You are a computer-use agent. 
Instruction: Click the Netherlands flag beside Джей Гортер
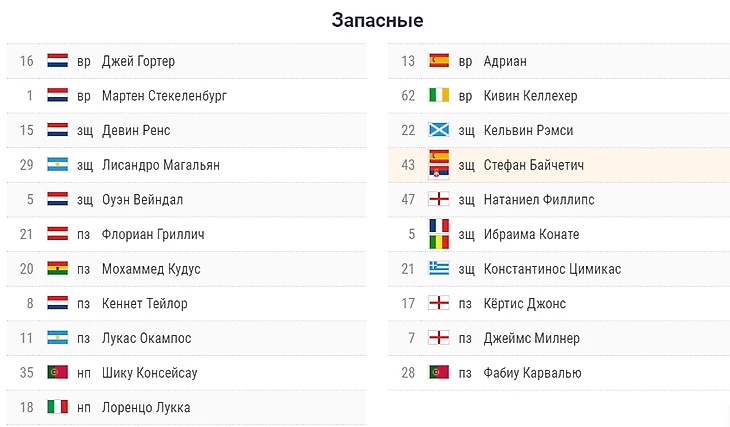click(57, 61)
